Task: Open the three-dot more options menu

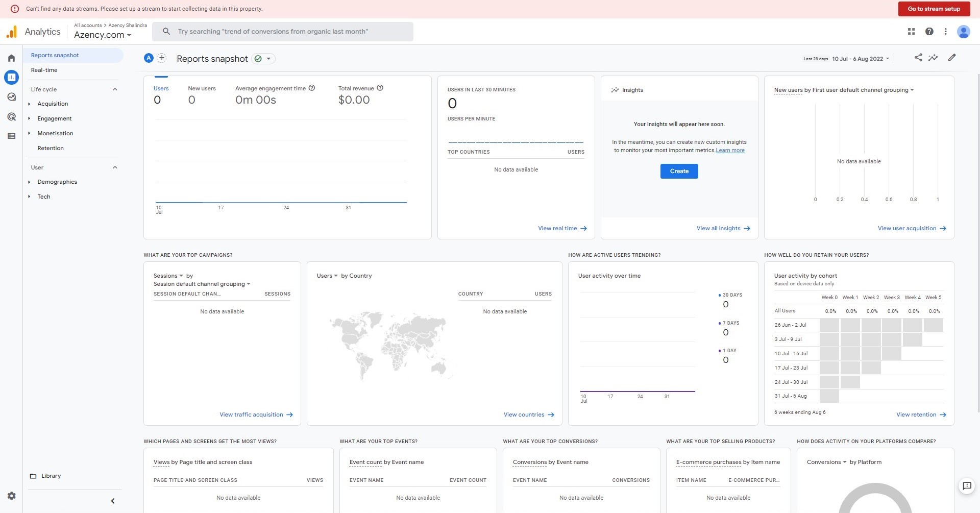Action: (x=945, y=32)
